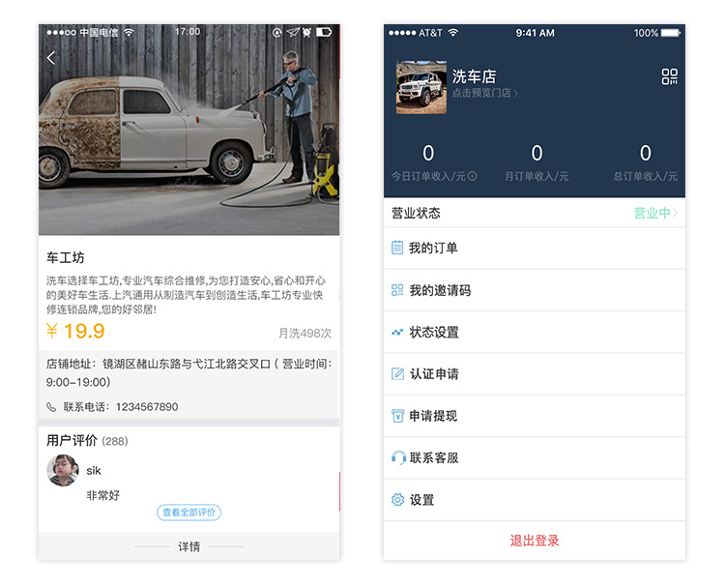Screen dimensions: 725x588
Task: Tap the phone number 1234567890
Action: point(147,407)
